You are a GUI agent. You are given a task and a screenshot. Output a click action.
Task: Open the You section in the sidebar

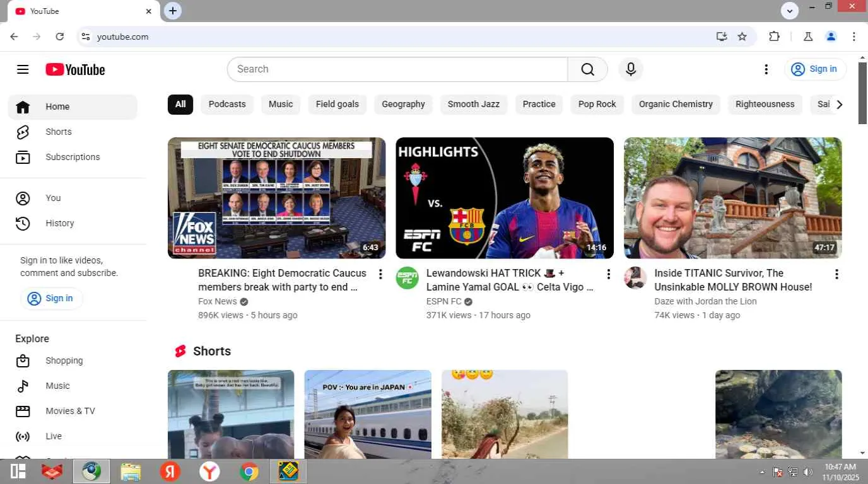(73, 199)
